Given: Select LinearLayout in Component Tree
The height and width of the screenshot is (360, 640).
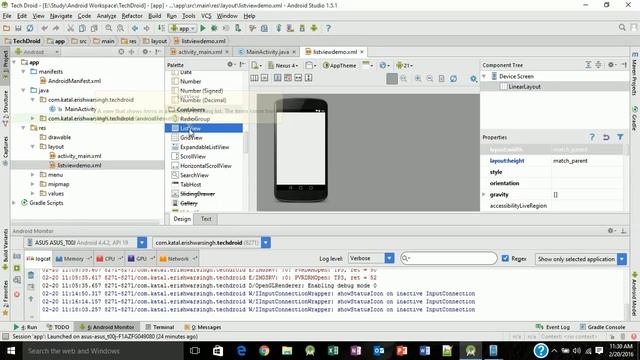Looking at the screenshot, I should point(524,87).
